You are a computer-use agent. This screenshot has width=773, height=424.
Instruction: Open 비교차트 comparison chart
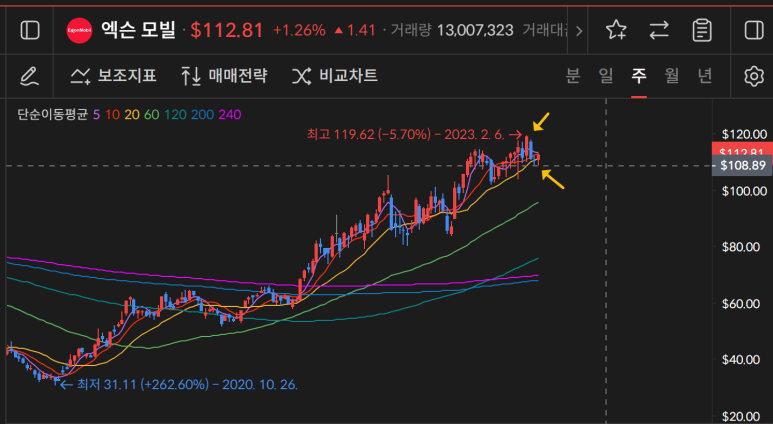[x=335, y=76]
